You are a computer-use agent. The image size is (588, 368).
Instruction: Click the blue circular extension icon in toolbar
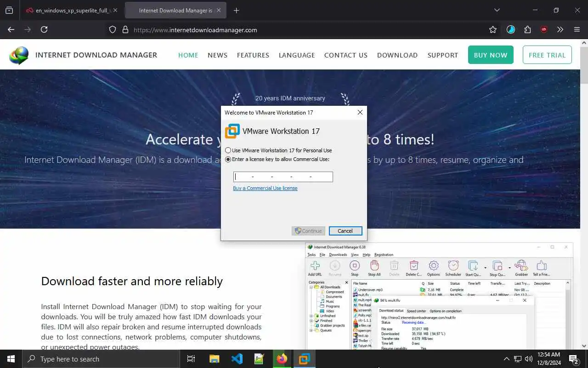point(511,29)
